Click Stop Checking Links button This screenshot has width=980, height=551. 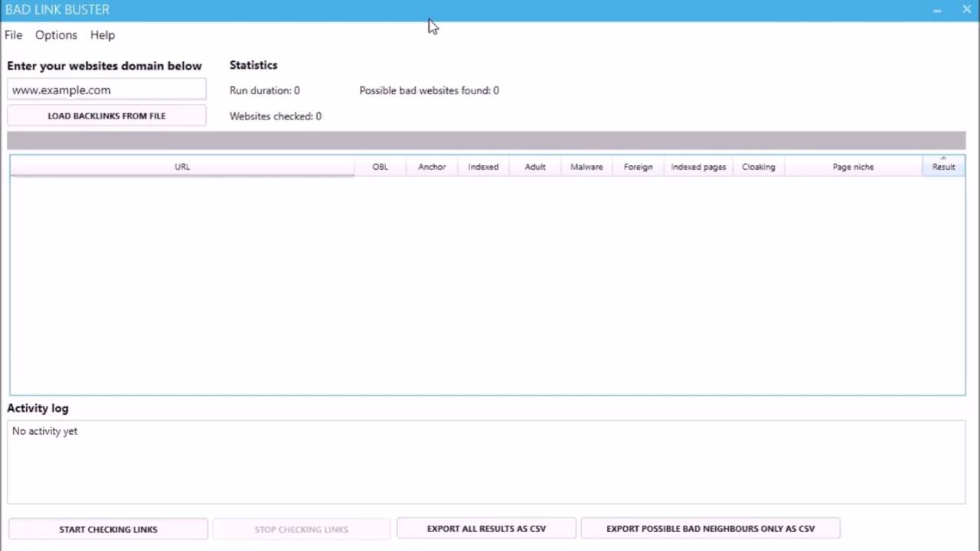(301, 529)
